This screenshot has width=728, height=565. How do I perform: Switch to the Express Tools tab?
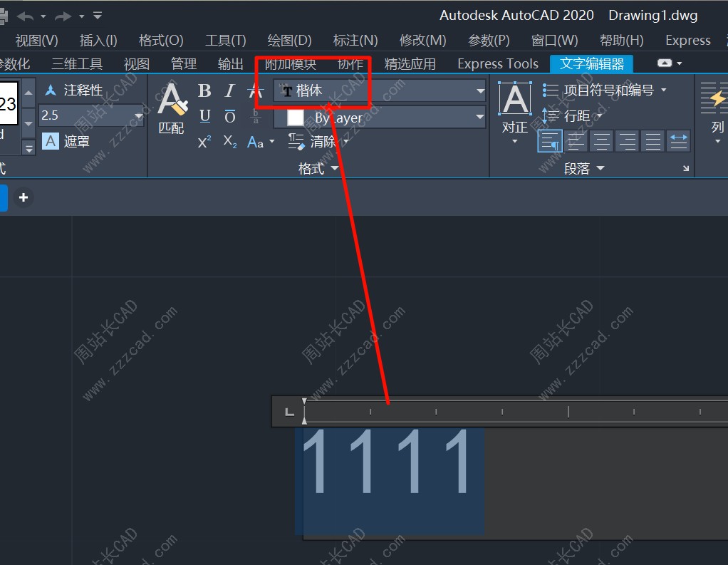point(497,64)
